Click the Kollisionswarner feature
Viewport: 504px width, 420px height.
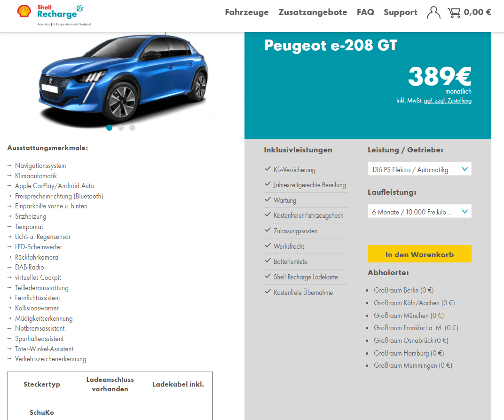coord(37,308)
